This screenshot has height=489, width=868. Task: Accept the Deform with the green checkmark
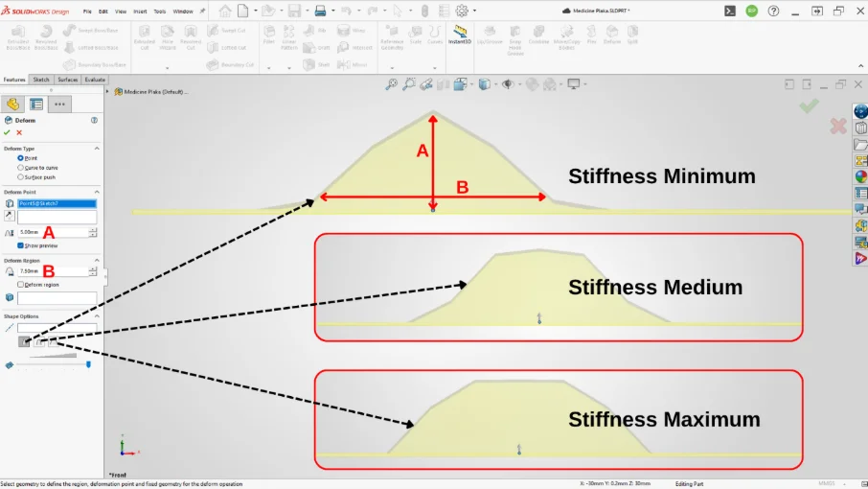7,132
